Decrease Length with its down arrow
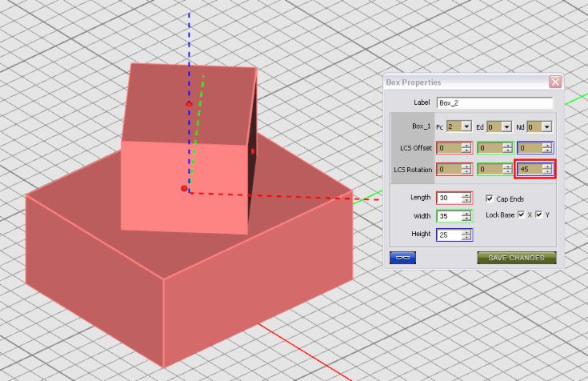Viewport: 588px width, 381px height. tap(466, 200)
